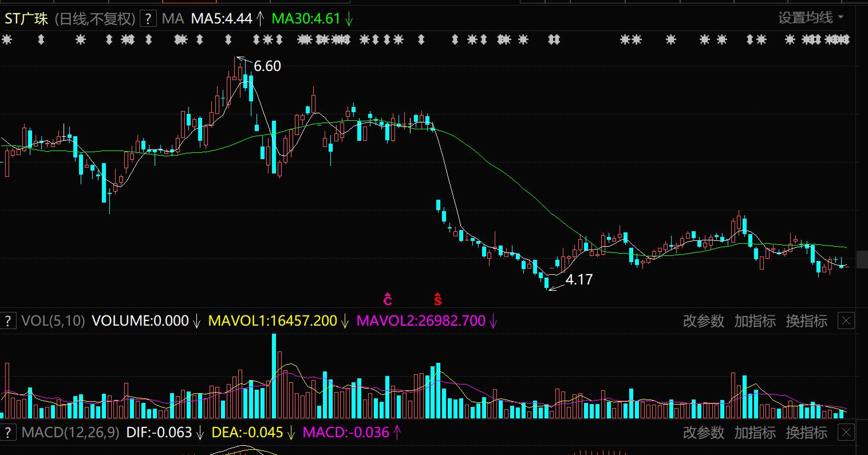Click 换指标 in the VOL panel

[806, 321]
